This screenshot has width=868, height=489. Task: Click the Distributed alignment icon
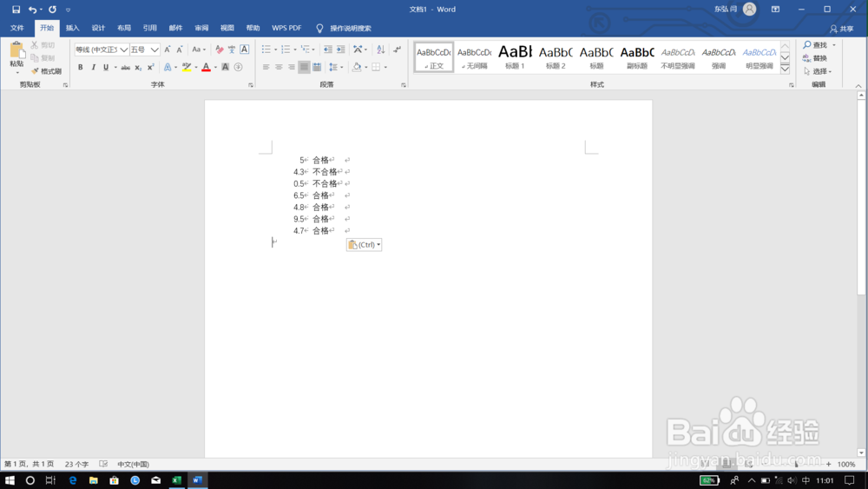tap(317, 67)
